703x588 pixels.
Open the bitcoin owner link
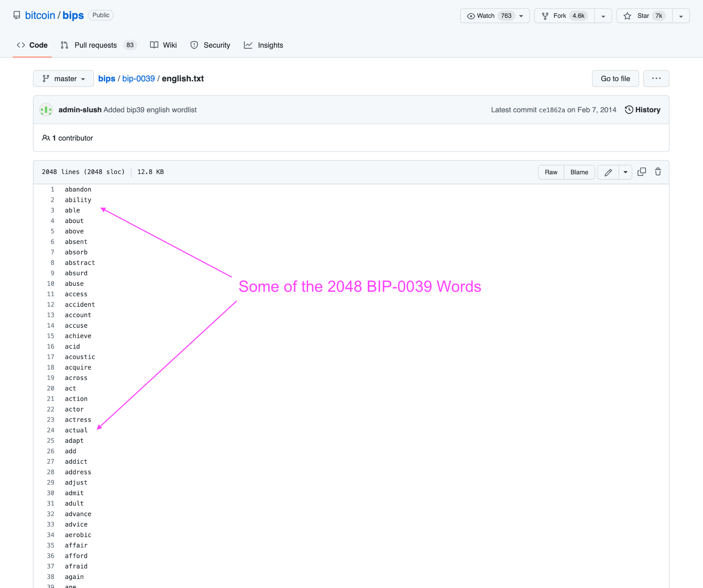[x=40, y=15]
